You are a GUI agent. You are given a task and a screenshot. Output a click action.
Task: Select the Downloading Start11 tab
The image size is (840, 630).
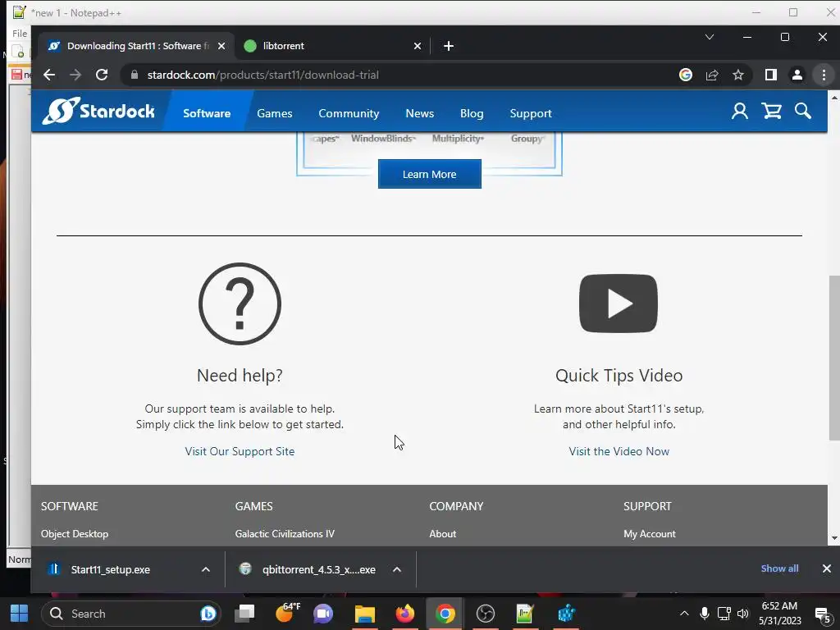(x=137, y=46)
